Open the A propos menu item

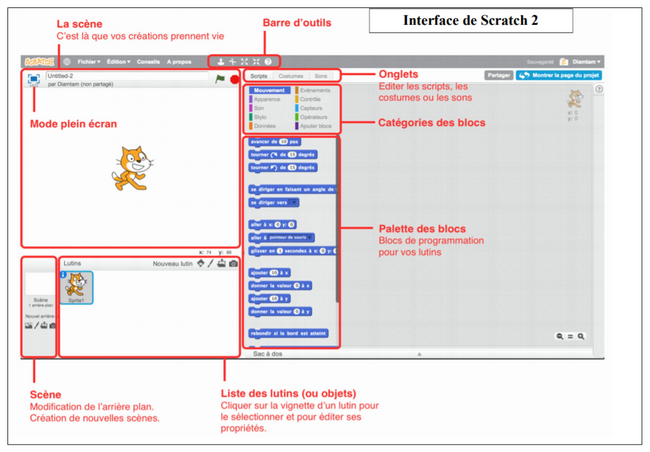(179, 62)
